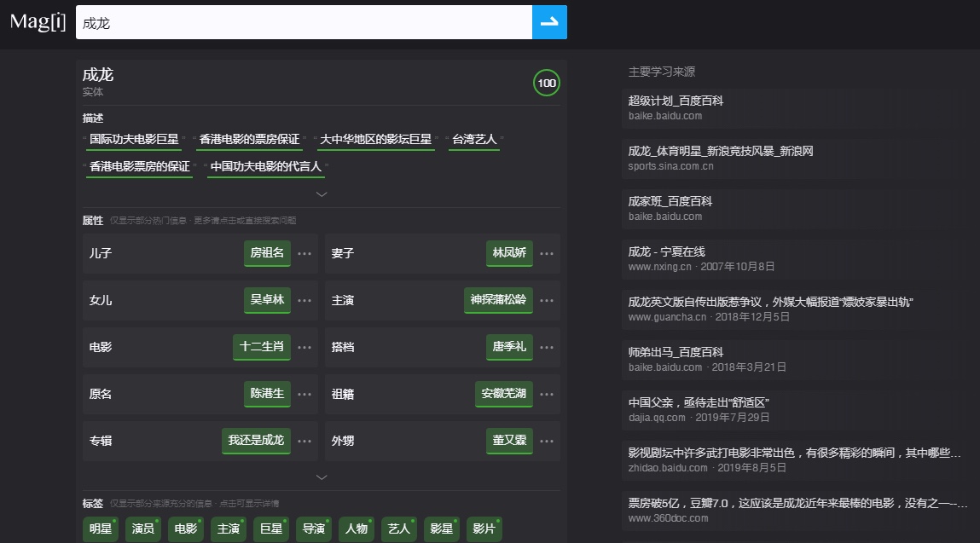This screenshot has width=980, height=543.
Task: Open source 成龙英文版自传出版惹争议
Action: coord(771,303)
